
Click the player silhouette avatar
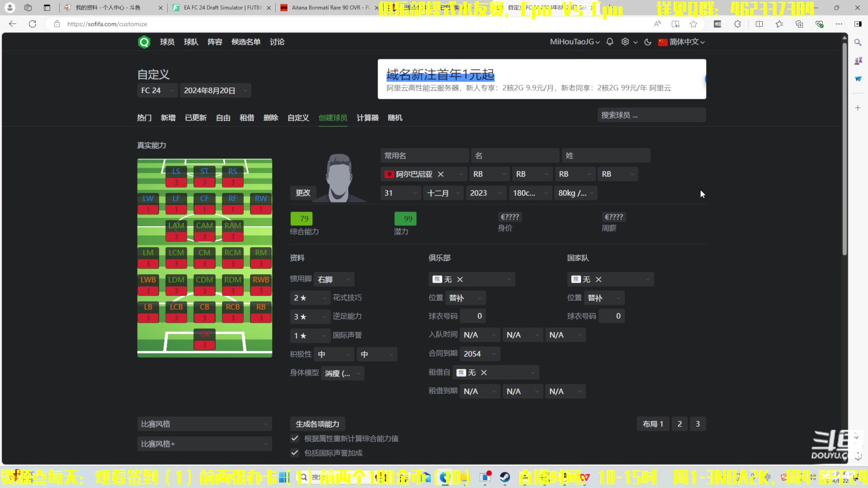(x=339, y=178)
